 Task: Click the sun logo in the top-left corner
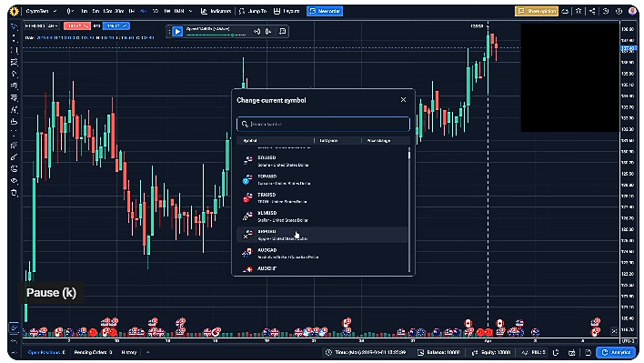coord(14,11)
